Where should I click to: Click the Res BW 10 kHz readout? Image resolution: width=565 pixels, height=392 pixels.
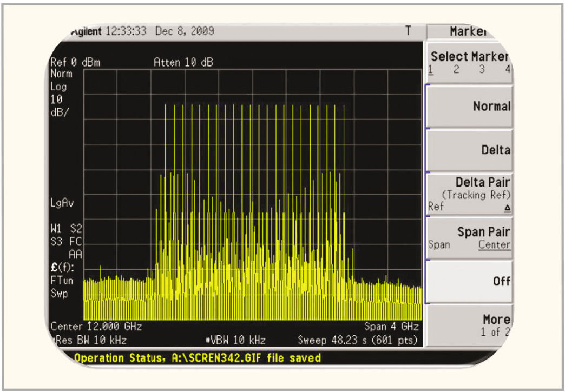(90, 340)
